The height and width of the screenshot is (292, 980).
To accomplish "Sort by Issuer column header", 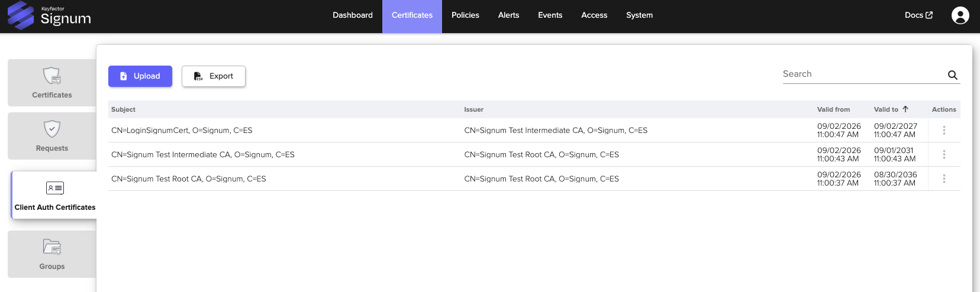I will click(473, 109).
